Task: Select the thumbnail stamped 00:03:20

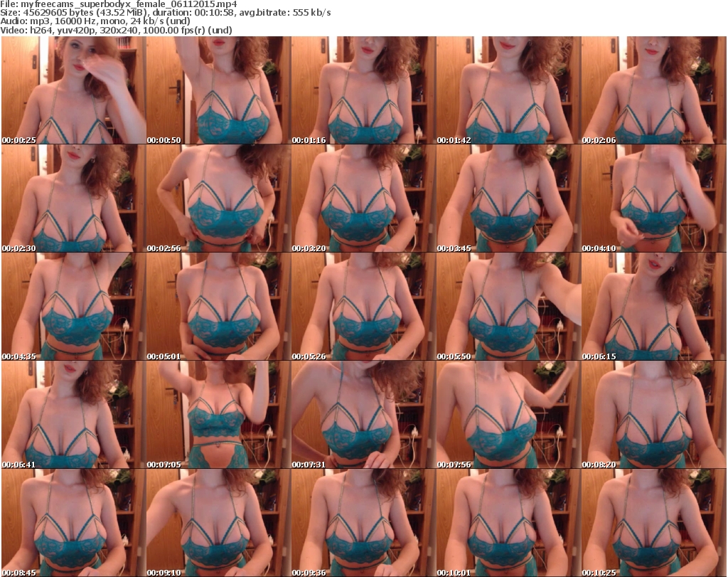Action: coord(363,198)
